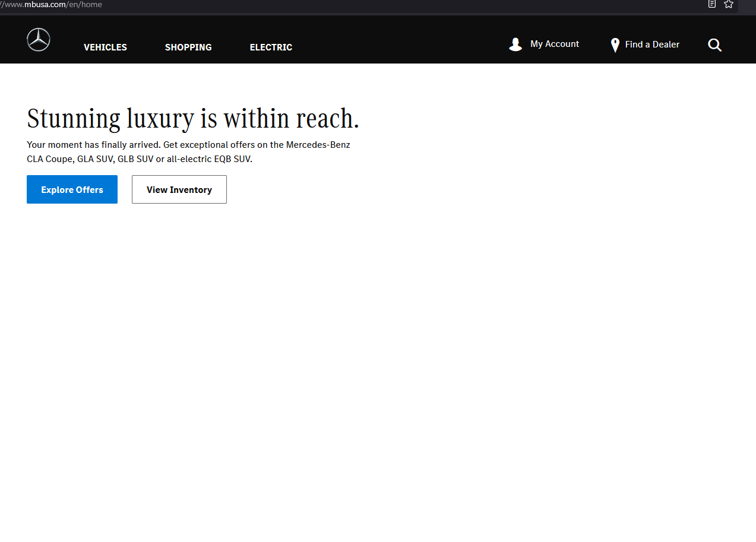Go to My Account link text
Screen dimensions: 756x542
tap(555, 44)
